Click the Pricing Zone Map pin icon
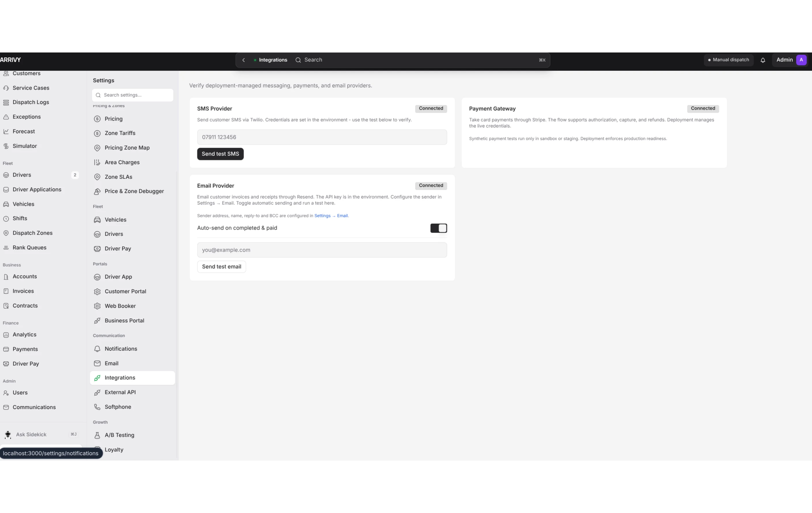The image size is (812, 513). [x=97, y=148]
